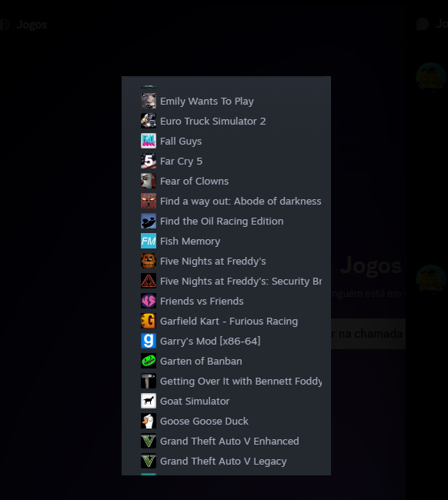Click the Fish Memory FM icon
The width and height of the screenshot is (448, 500).
149,241
